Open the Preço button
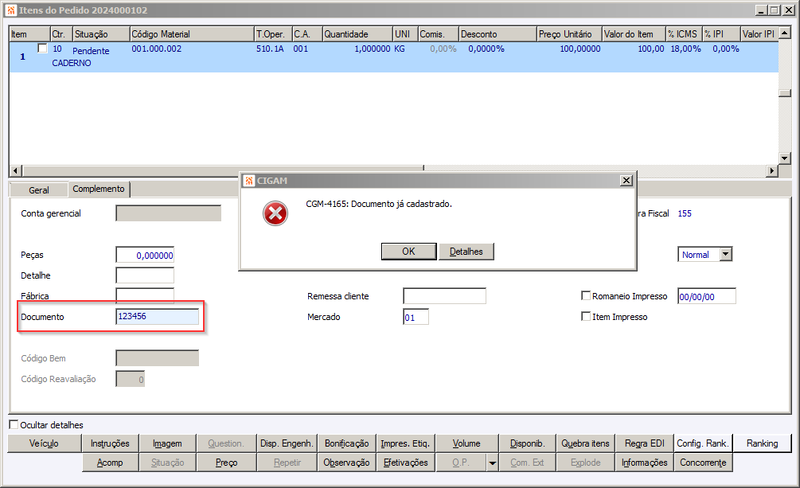 point(226,462)
